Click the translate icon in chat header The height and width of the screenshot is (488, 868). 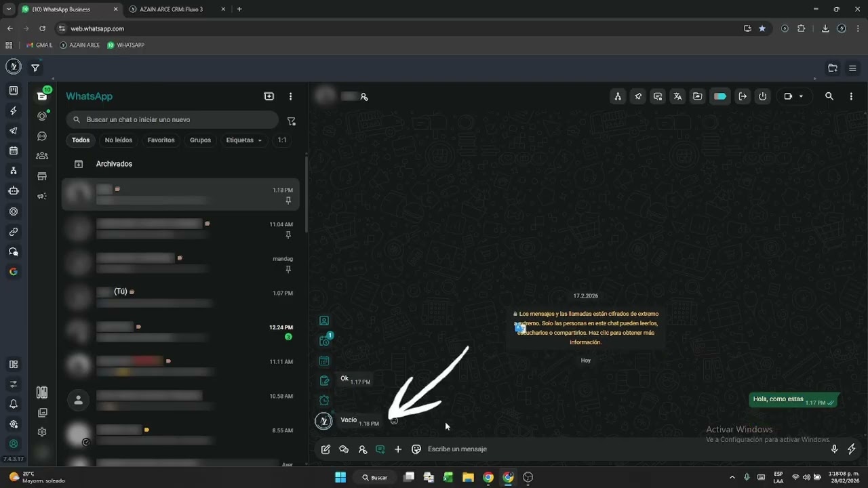[x=677, y=96]
